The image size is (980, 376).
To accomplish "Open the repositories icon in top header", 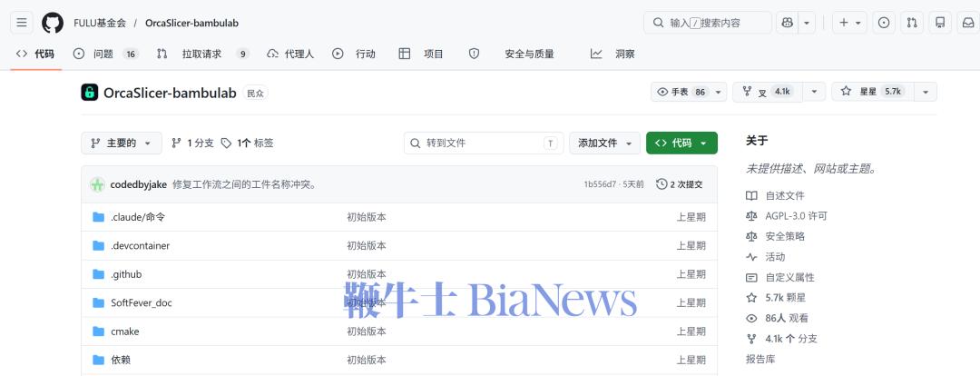I will pyautogui.click(x=940, y=23).
